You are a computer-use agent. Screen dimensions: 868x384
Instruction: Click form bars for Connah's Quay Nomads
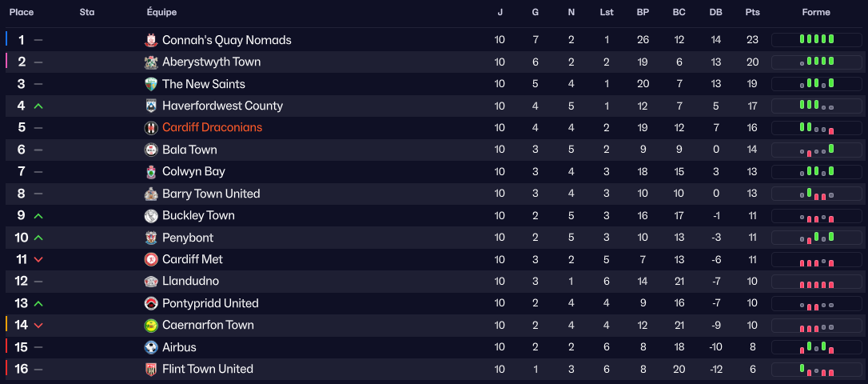816,39
